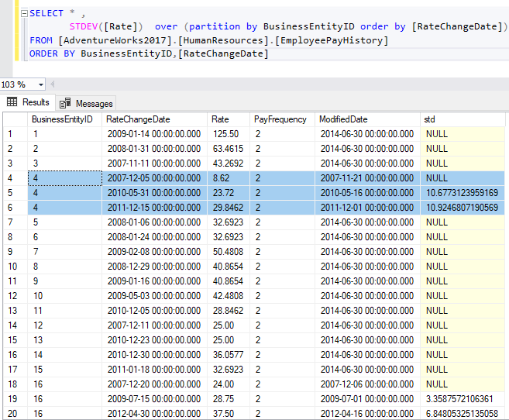The image size is (509, 420).
Task: Select the Rate column header
Action: [229, 119]
